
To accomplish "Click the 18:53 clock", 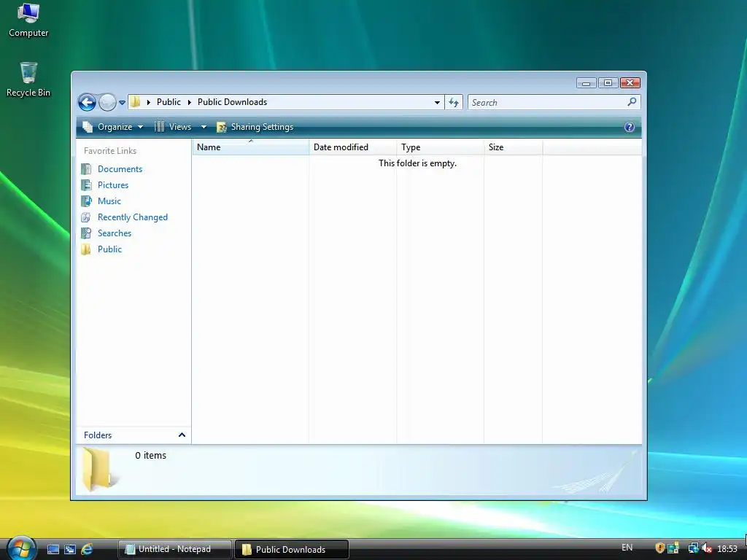I will click(727, 549).
